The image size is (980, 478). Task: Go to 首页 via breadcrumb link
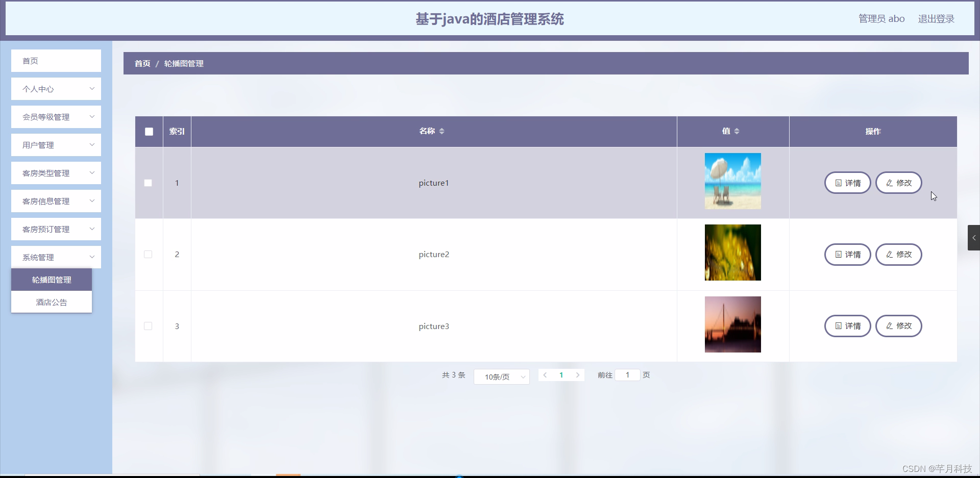pyautogui.click(x=142, y=63)
